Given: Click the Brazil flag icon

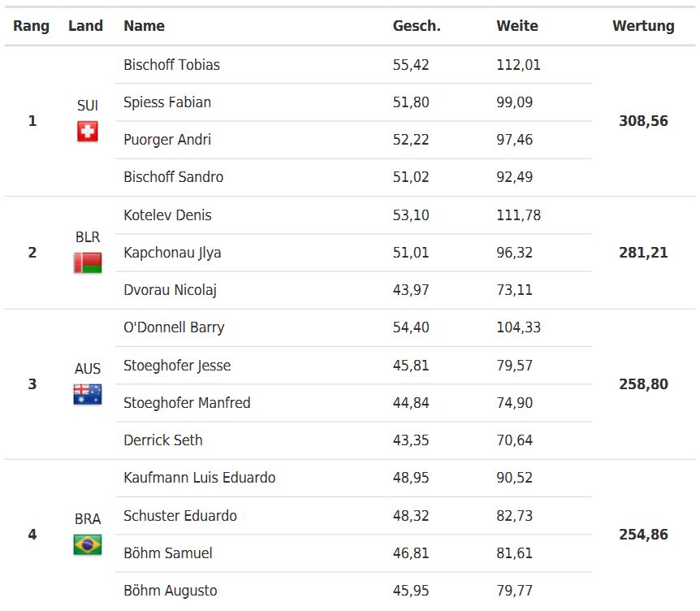Looking at the screenshot, I should [x=88, y=544].
